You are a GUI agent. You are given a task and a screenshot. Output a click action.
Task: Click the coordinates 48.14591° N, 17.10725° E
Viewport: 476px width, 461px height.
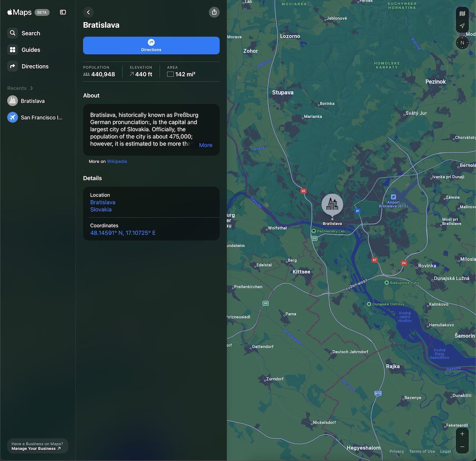tap(123, 233)
